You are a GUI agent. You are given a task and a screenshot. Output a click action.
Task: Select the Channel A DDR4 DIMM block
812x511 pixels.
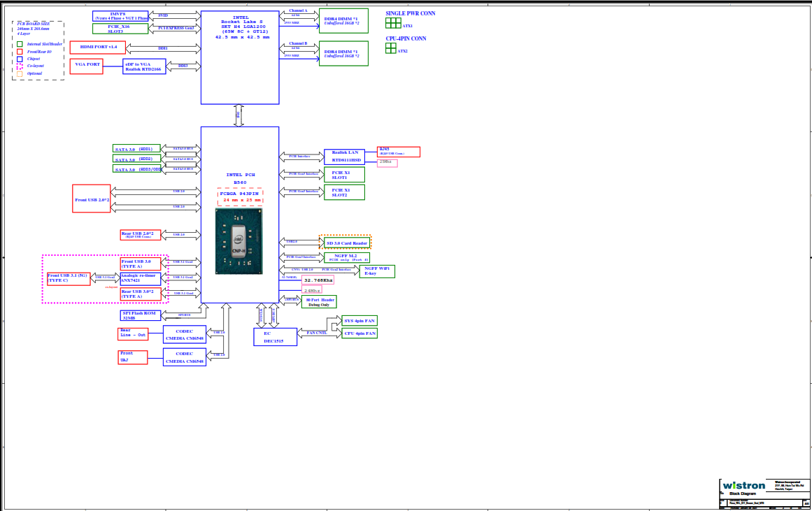click(344, 21)
